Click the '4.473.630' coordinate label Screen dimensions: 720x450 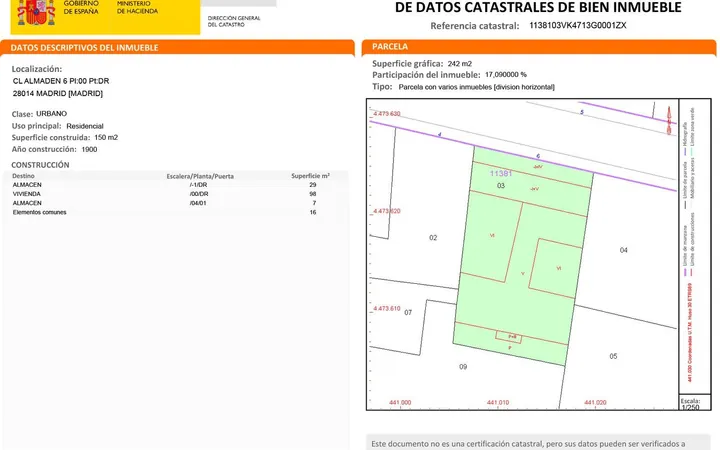point(387,113)
